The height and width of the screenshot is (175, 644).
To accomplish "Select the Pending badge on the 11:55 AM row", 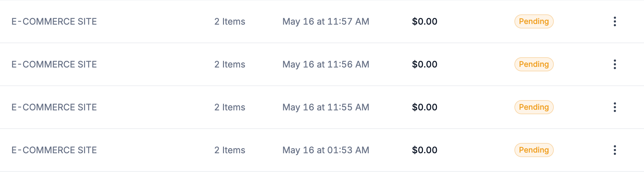I will (534, 107).
